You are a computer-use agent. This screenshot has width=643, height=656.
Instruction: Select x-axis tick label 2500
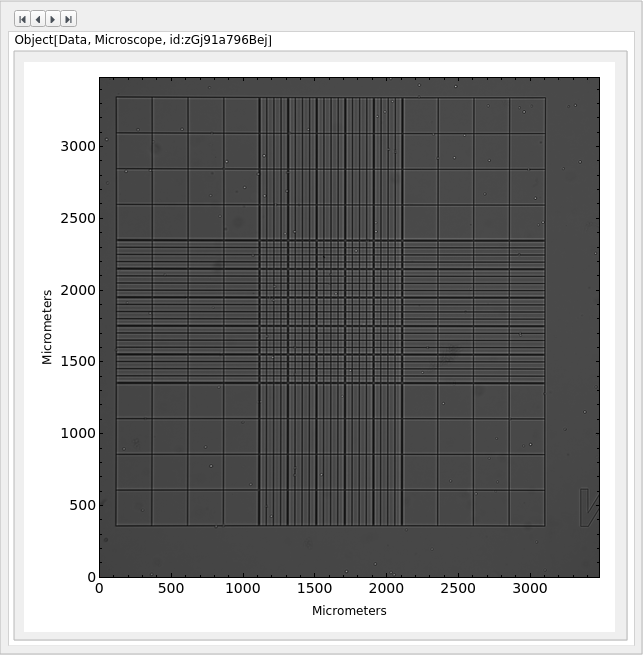coord(457,589)
